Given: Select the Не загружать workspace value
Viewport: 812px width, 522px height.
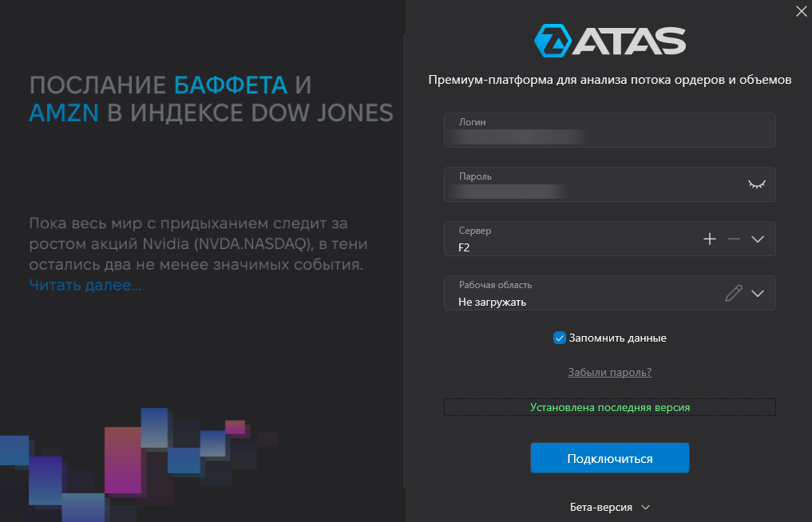Looking at the screenshot, I should tap(492, 302).
